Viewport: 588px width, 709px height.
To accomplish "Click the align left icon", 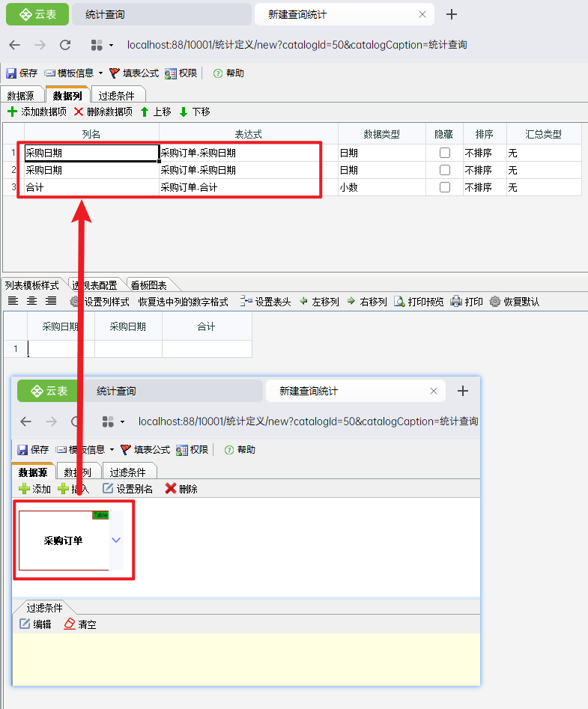I will pyautogui.click(x=13, y=301).
